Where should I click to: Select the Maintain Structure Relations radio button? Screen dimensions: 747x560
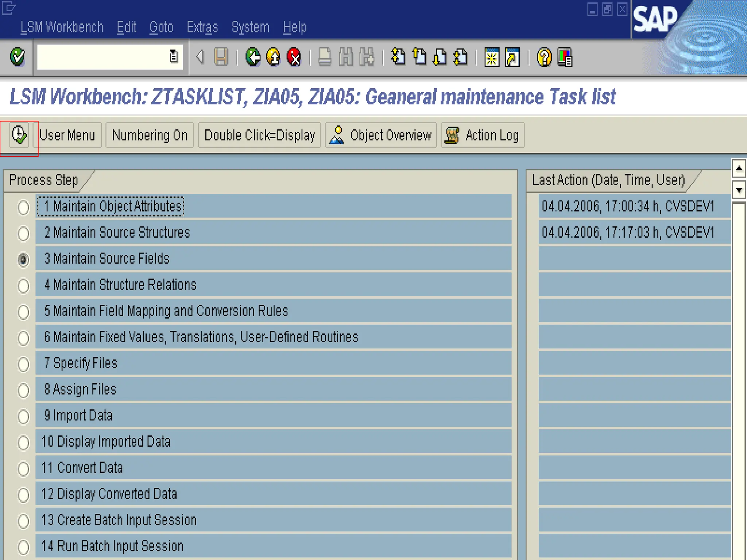click(x=23, y=285)
